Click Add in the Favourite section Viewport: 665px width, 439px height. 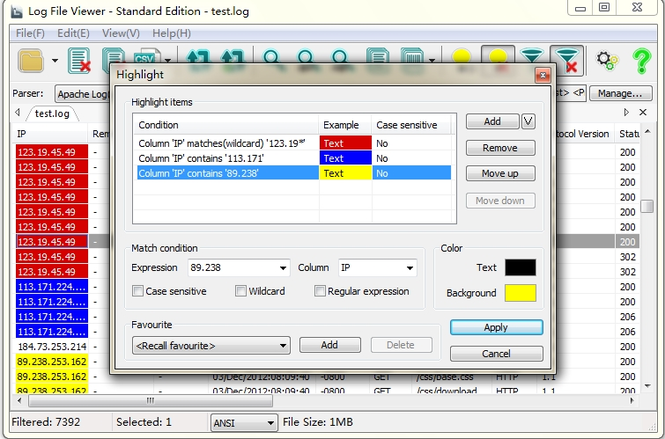click(330, 345)
